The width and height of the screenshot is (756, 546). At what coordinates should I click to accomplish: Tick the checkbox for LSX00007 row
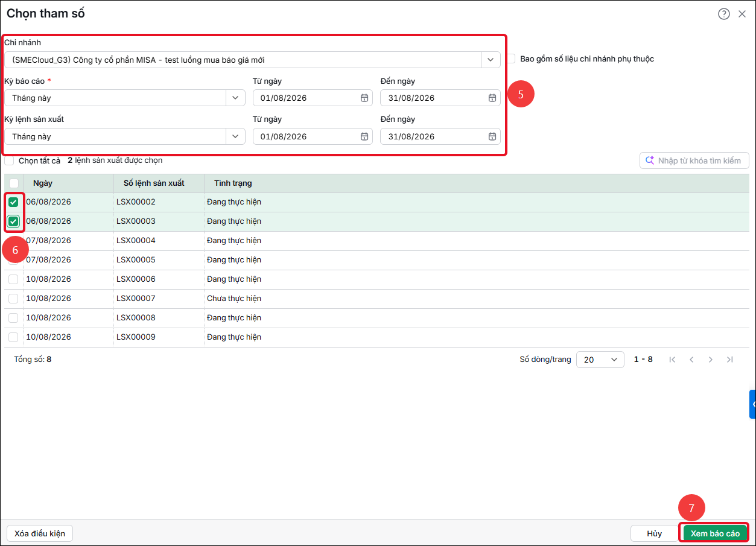[x=13, y=299]
